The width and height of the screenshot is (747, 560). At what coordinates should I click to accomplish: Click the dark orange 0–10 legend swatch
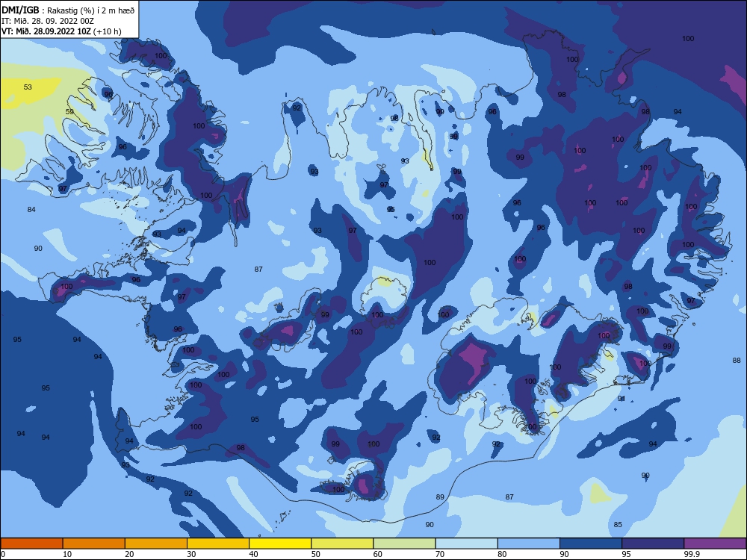tap(31, 544)
